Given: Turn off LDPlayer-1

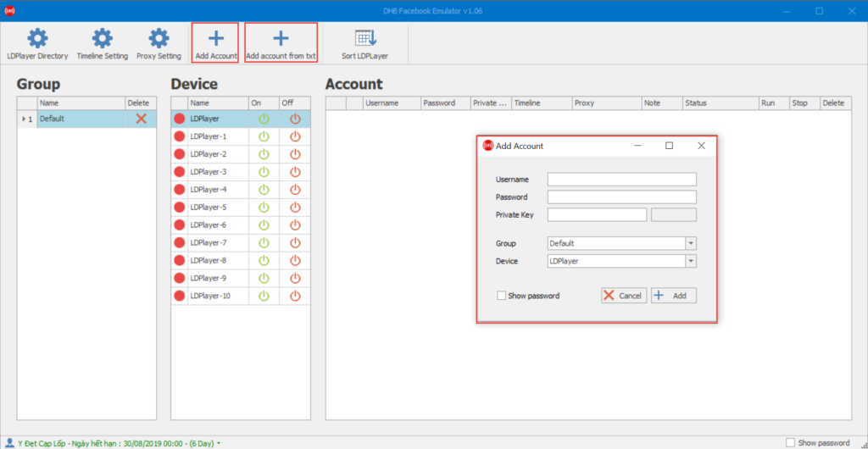Looking at the screenshot, I should pyautogui.click(x=295, y=136).
